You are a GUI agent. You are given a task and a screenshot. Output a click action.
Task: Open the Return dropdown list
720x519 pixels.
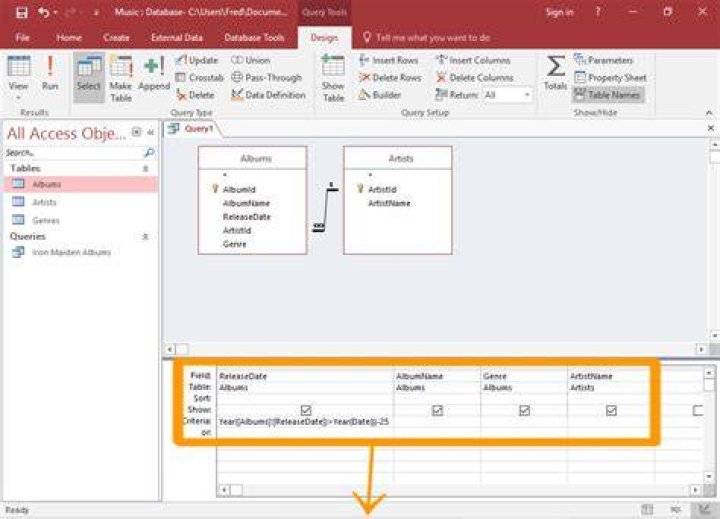[x=527, y=95]
